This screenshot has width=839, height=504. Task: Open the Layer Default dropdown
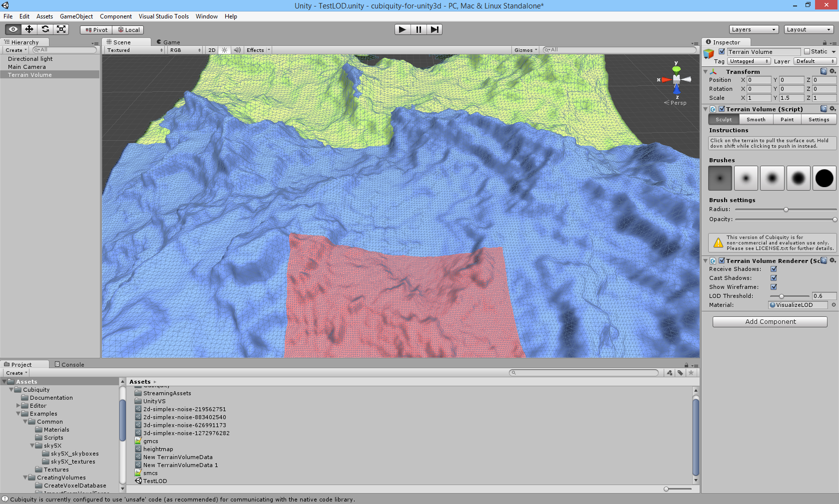click(x=815, y=61)
